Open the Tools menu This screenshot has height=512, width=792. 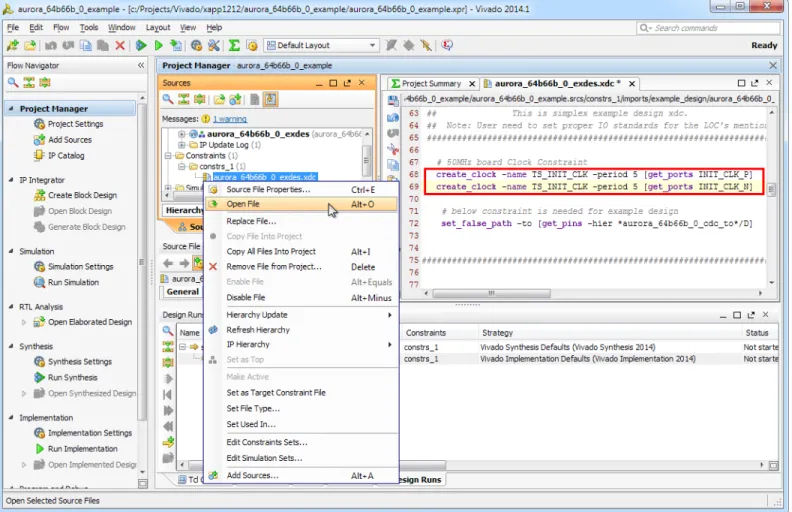point(88,27)
